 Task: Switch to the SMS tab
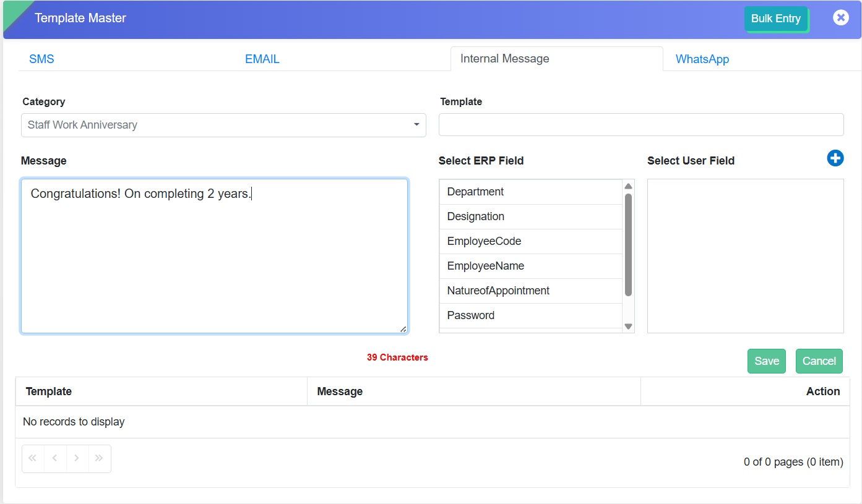pyautogui.click(x=41, y=59)
